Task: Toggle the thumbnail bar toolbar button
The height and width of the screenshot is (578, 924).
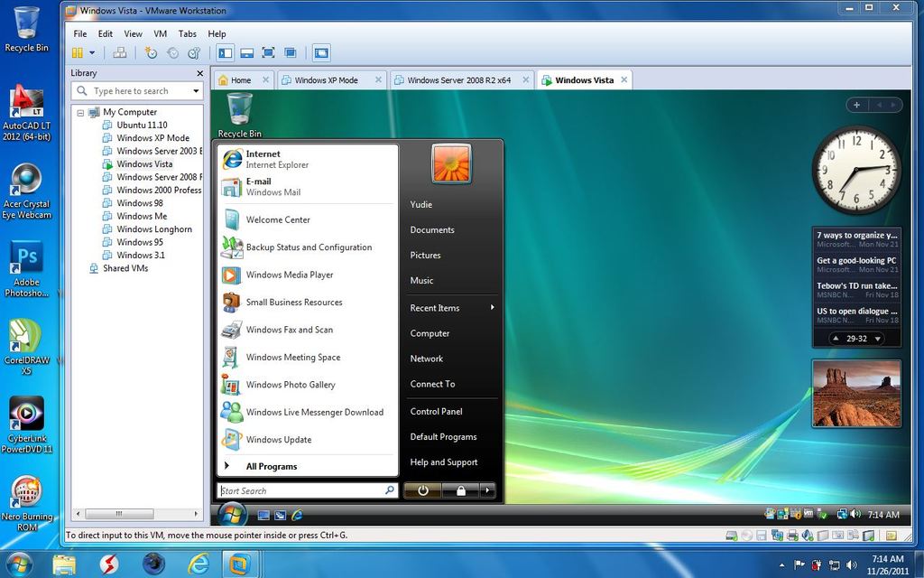Action: point(247,53)
